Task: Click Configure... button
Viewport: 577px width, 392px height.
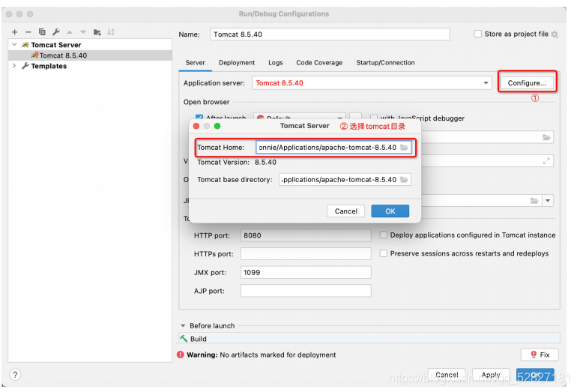Action: point(527,82)
